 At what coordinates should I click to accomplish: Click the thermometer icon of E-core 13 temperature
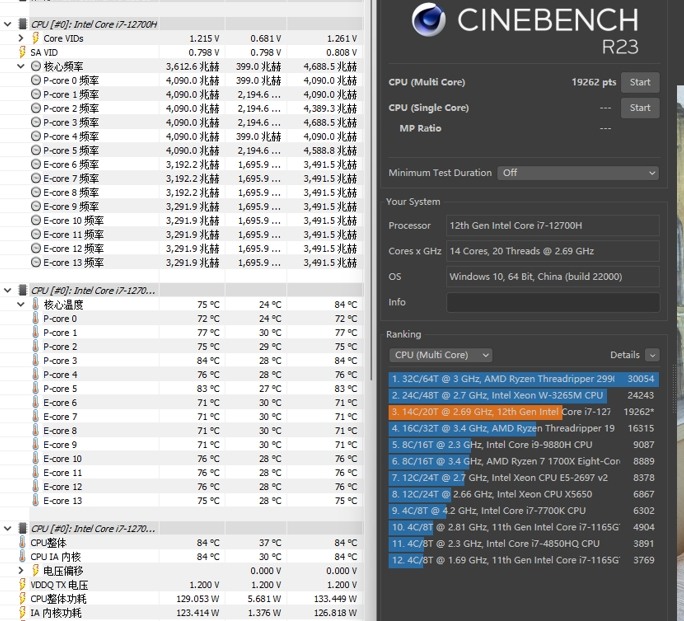click(x=35, y=500)
